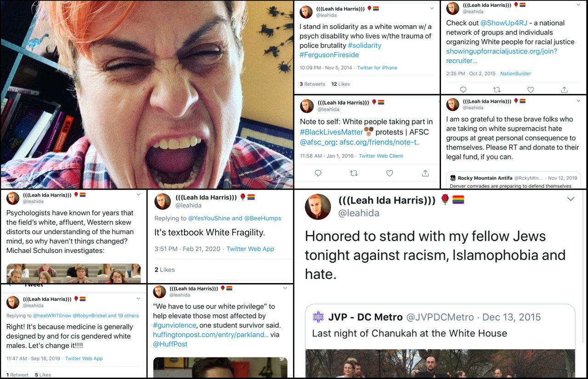Screen dimensions: 588x379
Task: Open the #FergusonFireside hashtag link
Action: pos(329,55)
